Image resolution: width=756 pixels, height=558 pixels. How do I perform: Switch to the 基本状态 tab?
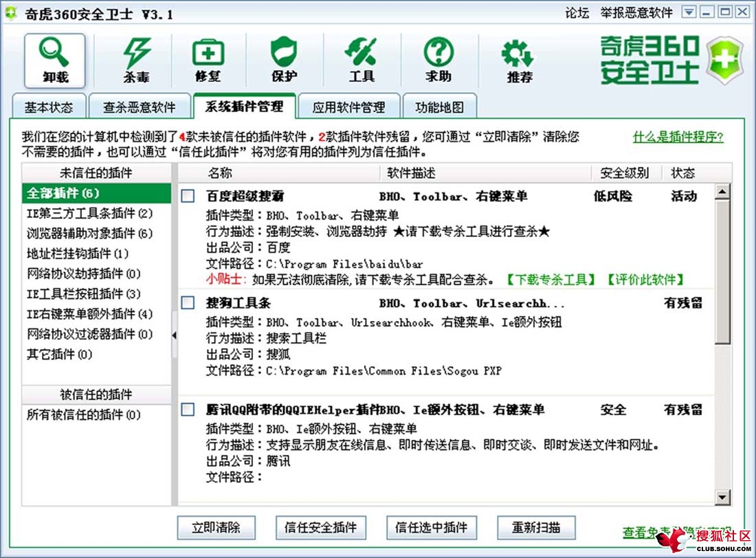(x=49, y=107)
